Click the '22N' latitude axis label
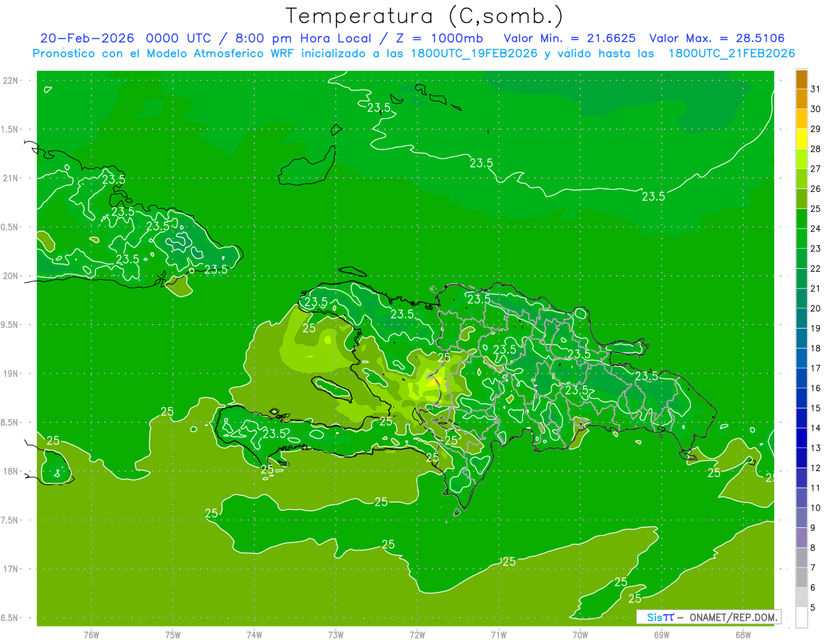This screenshot has width=834, height=644. pyautogui.click(x=10, y=81)
